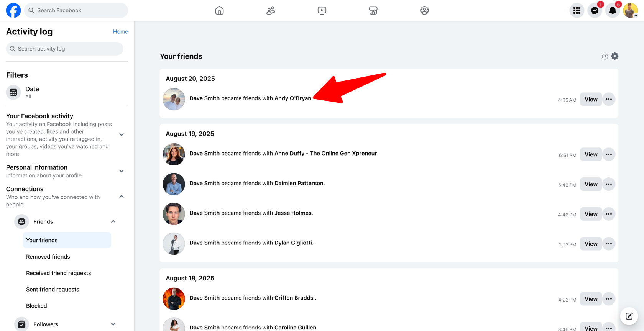Image resolution: width=644 pixels, height=331 pixels.
Task: Collapse the Connections section
Action: pyautogui.click(x=122, y=197)
